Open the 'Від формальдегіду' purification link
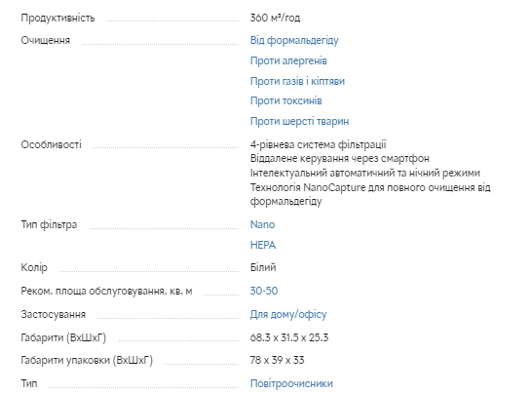The width and height of the screenshot is (532, 394). pyautogui.click(x=294, y=40)
